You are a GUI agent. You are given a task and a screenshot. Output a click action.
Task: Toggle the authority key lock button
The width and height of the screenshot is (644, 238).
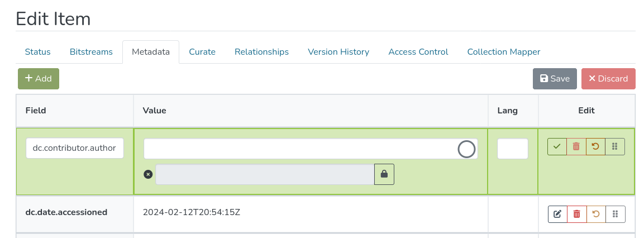(x=384, y=174)
